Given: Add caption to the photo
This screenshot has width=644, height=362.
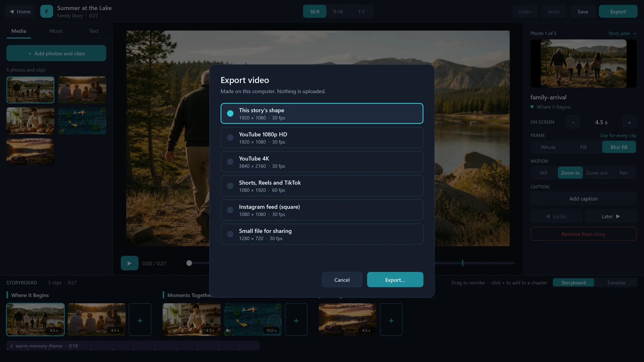Looking at the screenshot, I should (x=583, y=199).
